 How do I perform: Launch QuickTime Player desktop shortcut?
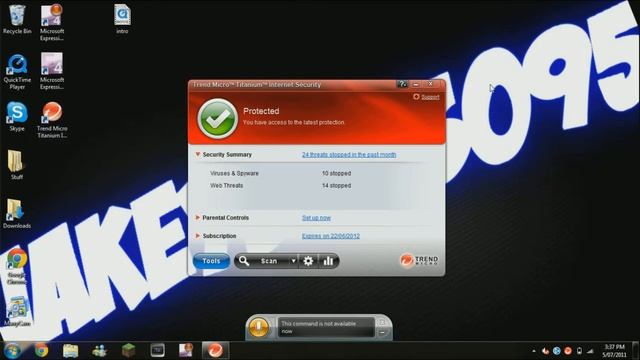coord(17,71)
